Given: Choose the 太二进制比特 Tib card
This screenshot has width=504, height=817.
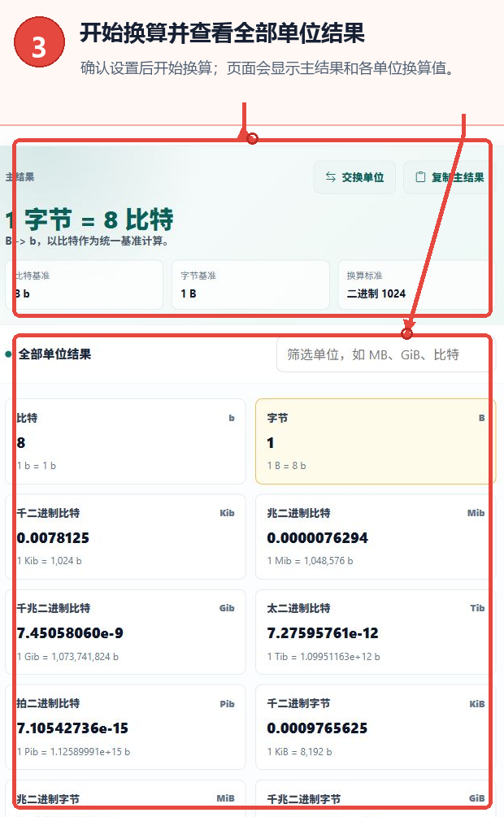Looking at the screenshot, I should point(376,632).
